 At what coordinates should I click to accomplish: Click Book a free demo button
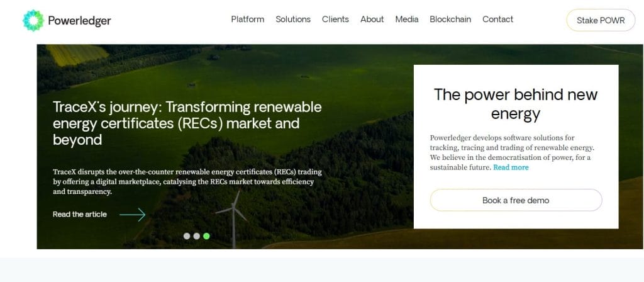(516, 200)
